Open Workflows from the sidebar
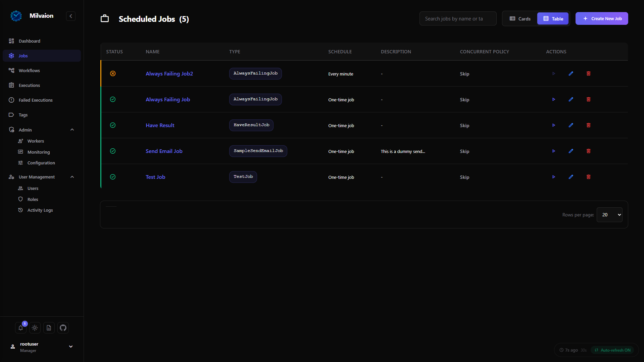The image size is (644, 362). click(x=29, y=70)
